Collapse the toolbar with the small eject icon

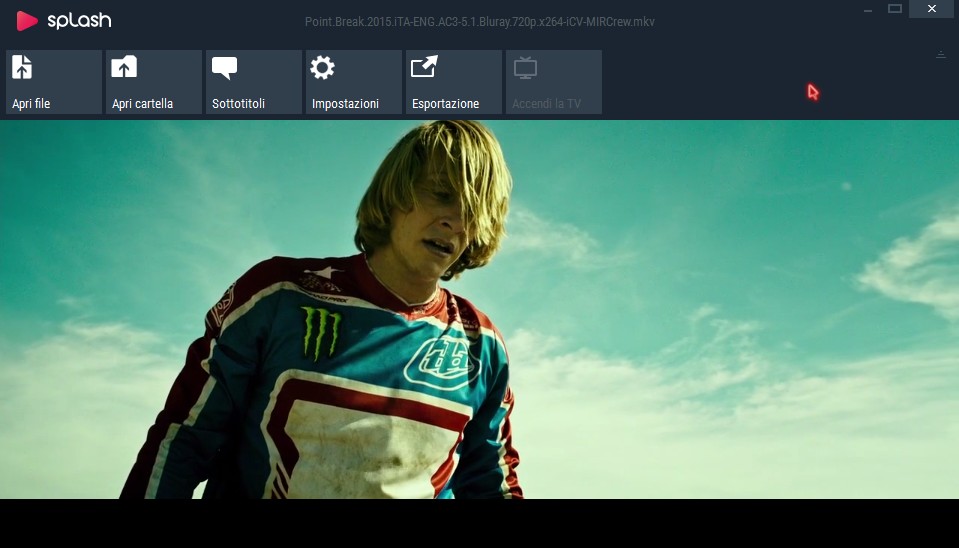tap(941, 55)
